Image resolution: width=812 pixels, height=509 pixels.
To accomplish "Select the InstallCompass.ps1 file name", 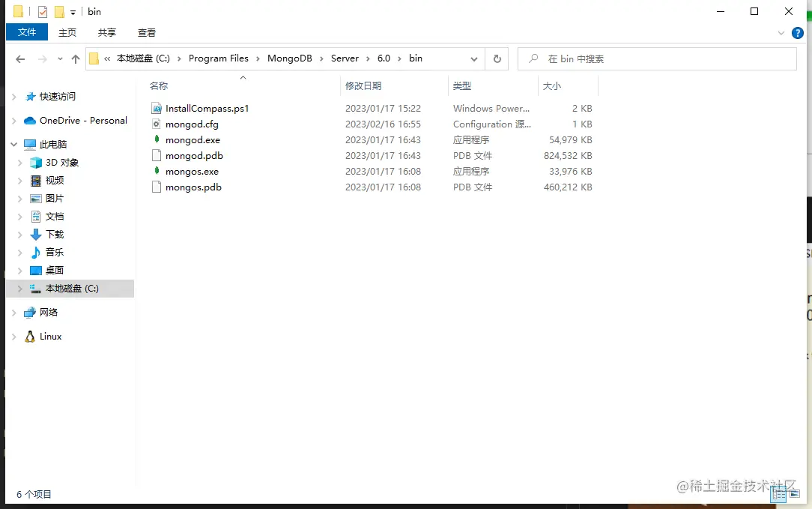I will (x=207, y=109).
